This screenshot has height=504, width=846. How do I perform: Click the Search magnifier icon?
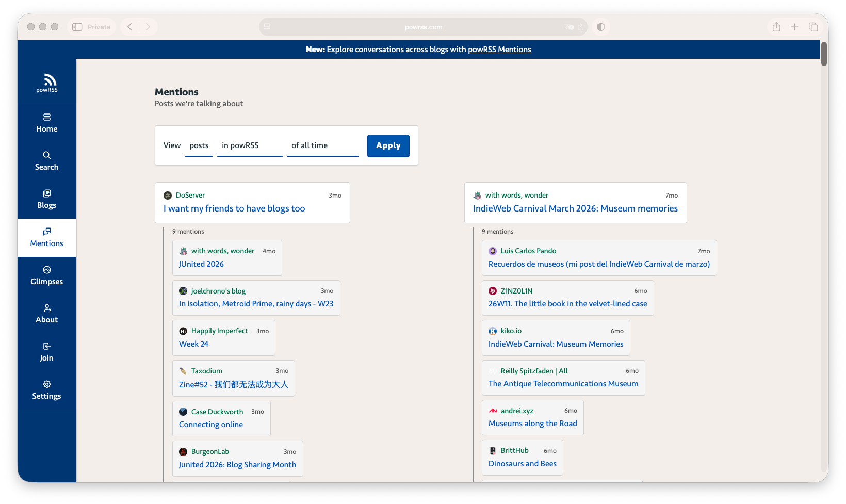[x=47, y=155]
